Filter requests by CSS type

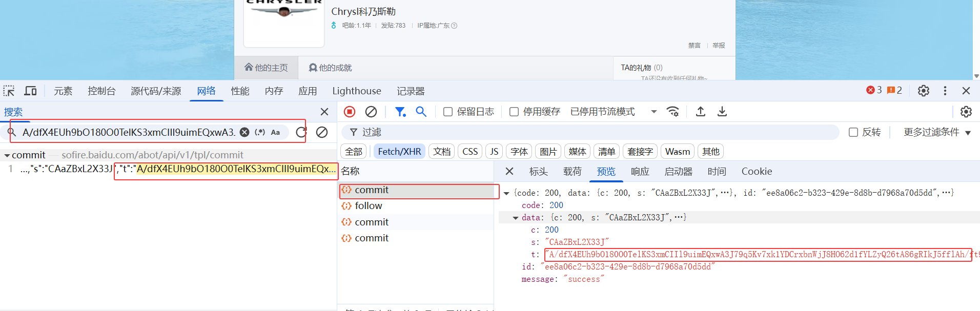(x=470, y=152)
